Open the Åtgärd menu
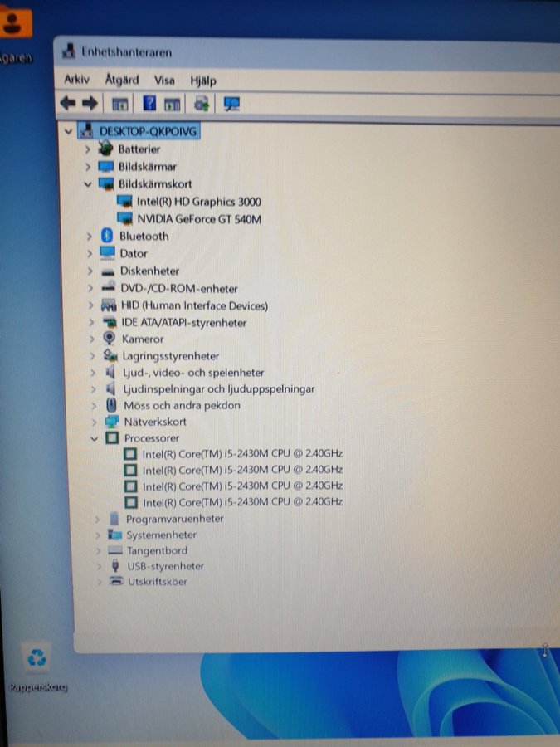 [122, 80]
